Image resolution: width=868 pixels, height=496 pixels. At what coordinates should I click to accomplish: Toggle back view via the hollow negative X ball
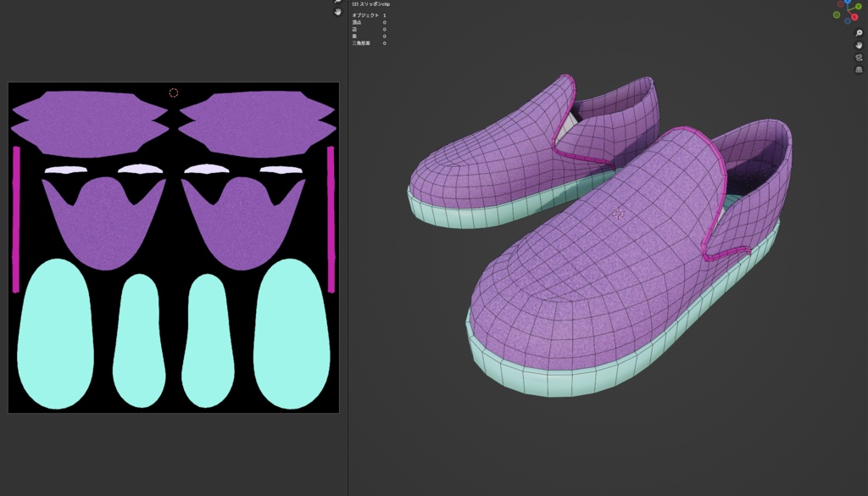840,4
